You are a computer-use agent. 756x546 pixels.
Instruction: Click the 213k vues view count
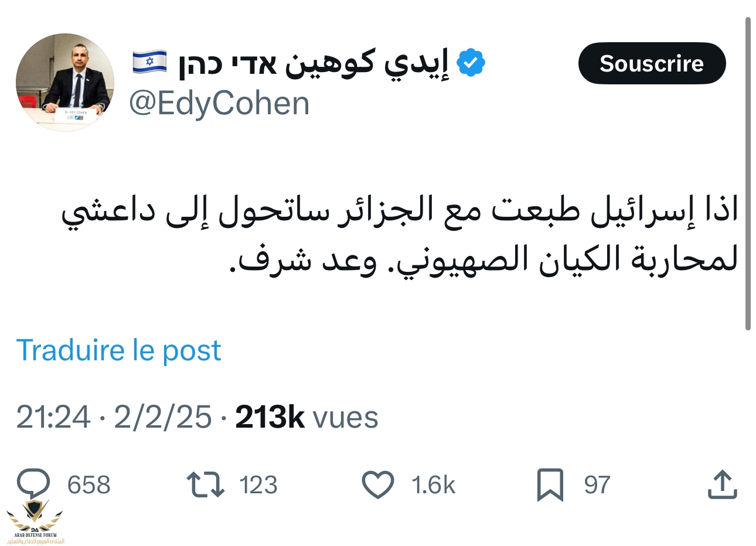[x=307, y=417]
